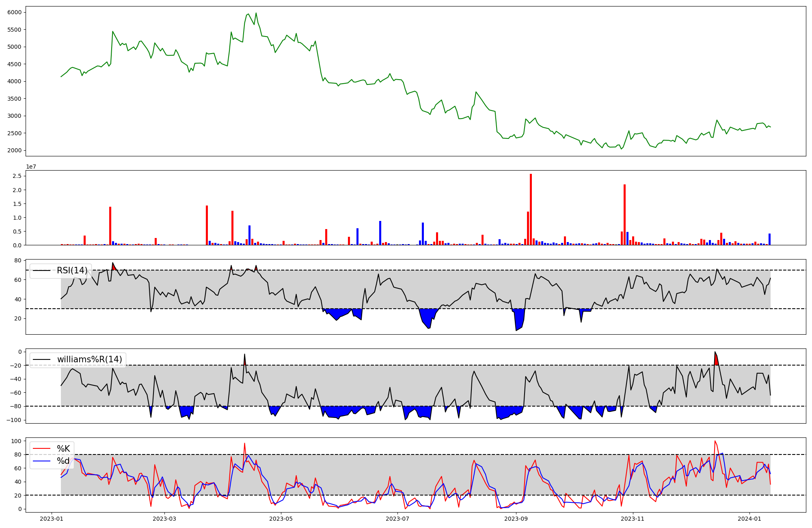Select the %d legend entry text
This screenshot has height=528, width=812.
(63, 461)
